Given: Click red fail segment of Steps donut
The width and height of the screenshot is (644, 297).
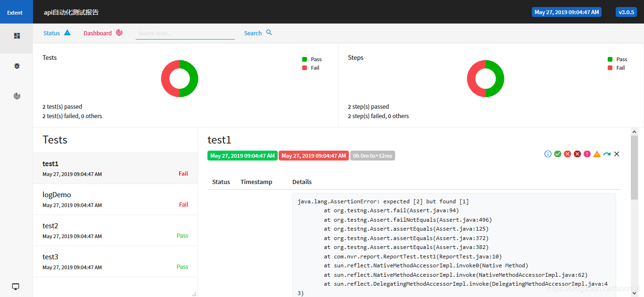Looking at the screenshot, I should coord(471,79).
